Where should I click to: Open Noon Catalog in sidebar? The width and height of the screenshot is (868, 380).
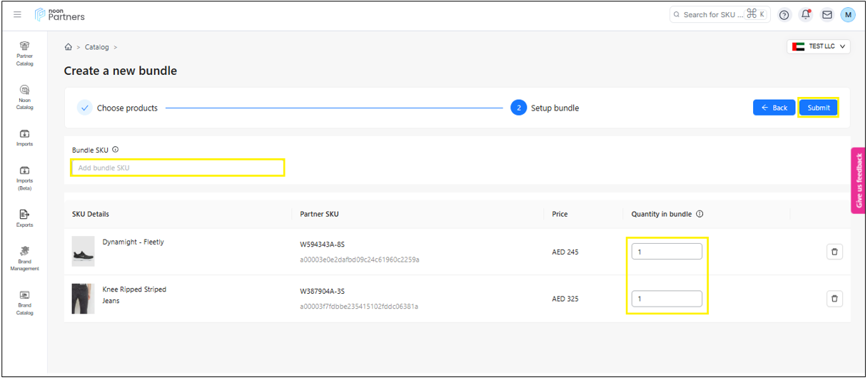(24, 97)
